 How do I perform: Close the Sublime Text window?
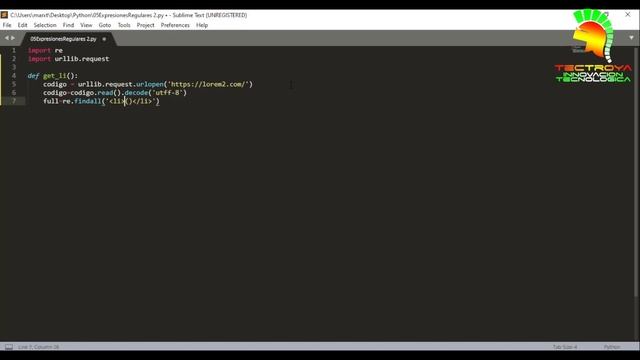(x=628, y=15)
